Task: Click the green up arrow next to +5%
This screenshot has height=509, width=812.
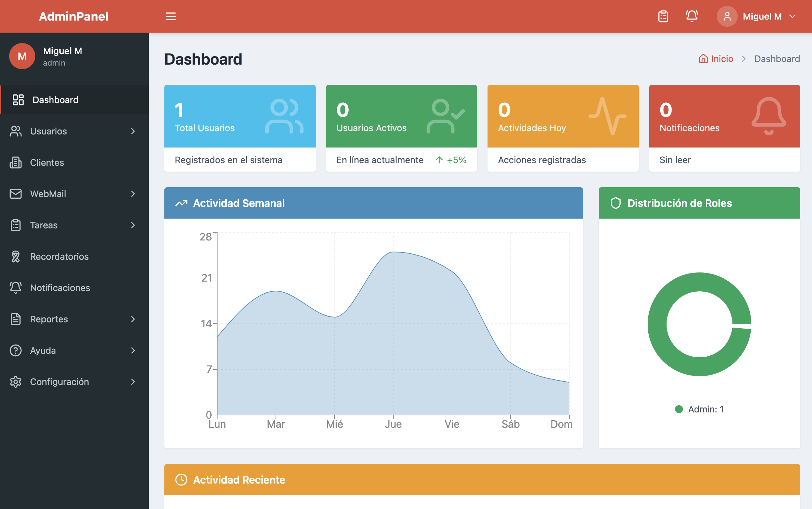Action: [439, 160]
